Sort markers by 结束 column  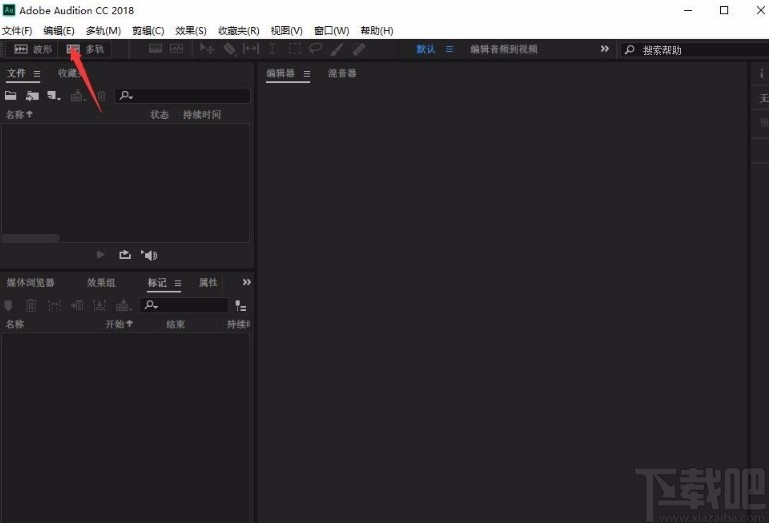(176, 324)
